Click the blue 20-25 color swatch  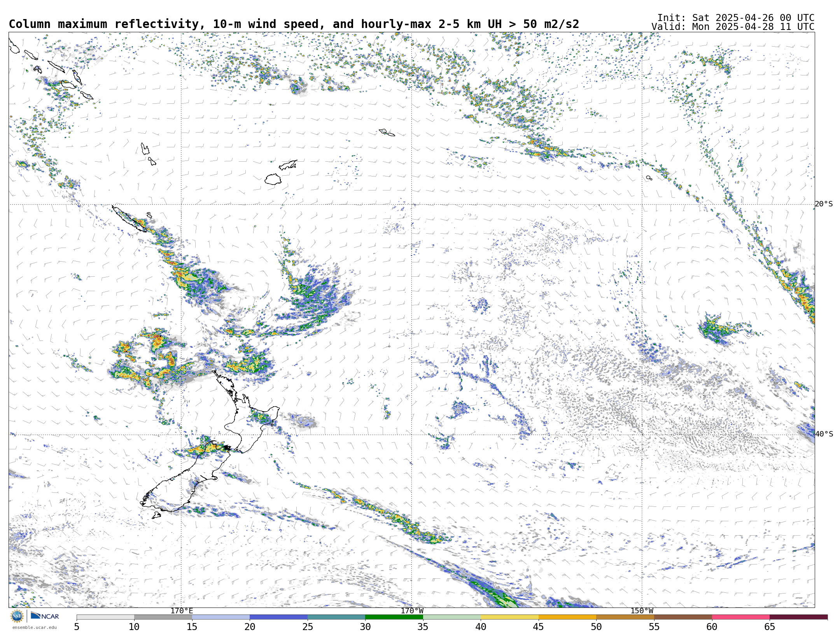pyautogui.click(x=278, y=617)
